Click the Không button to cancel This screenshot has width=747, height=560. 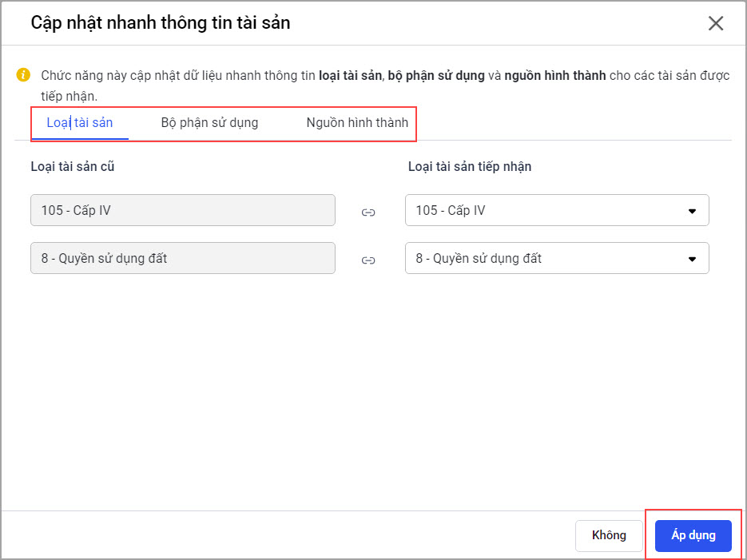(609, 535)
